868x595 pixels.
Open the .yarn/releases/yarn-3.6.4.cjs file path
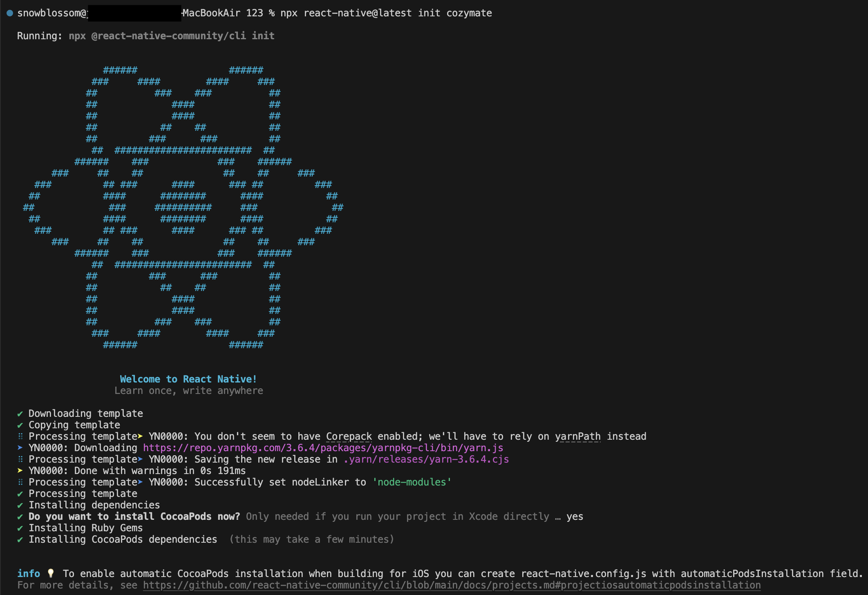(x=426, y=459)
